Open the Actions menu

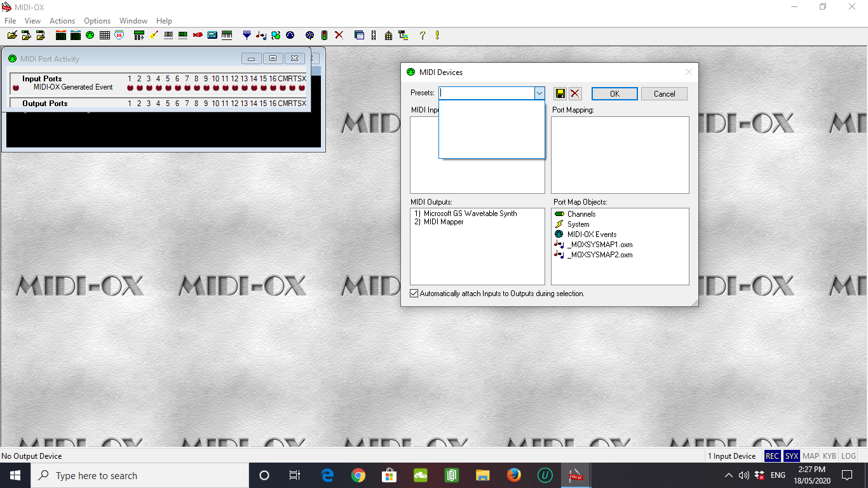point(62,21)
